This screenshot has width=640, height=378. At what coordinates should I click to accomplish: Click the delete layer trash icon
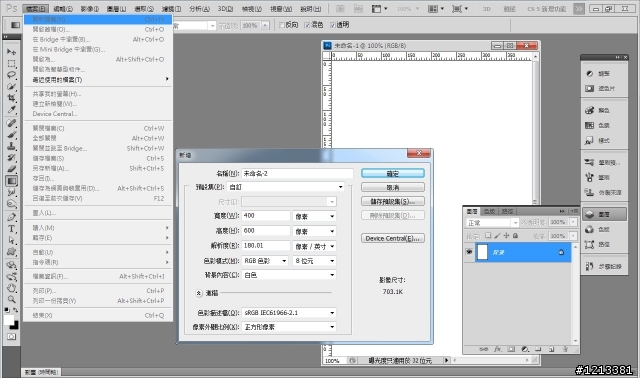pos(565,349)
